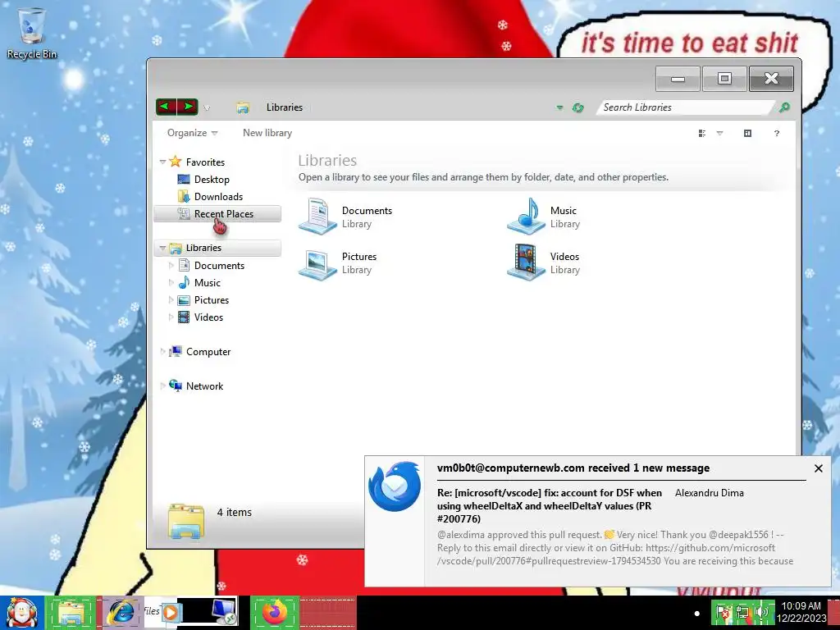Click the Libraries address bar folder icon
The width and height of the screenshot is (840, 630).
pos(243,107)
